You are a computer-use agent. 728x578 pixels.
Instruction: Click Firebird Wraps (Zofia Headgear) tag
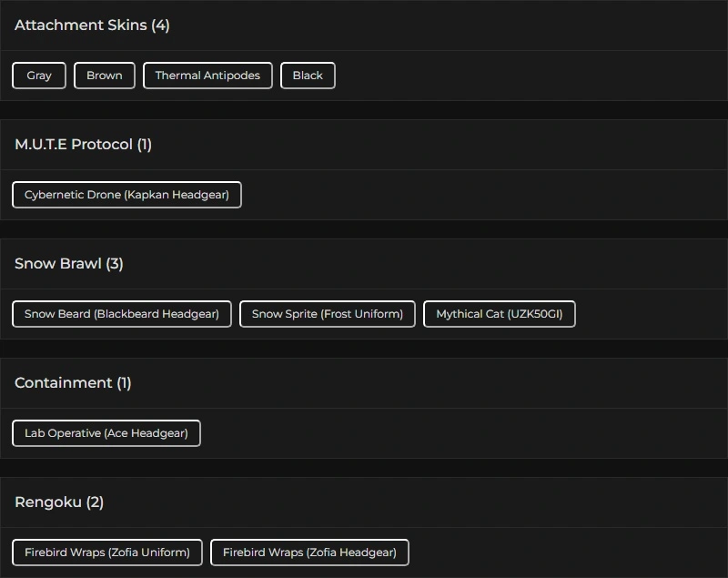tap(309, 553)
